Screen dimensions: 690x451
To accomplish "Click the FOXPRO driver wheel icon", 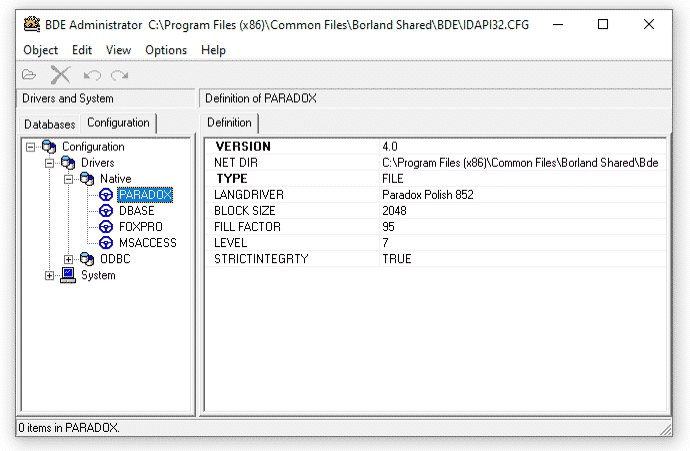I will pyautogui.click(x=106, y=227).
